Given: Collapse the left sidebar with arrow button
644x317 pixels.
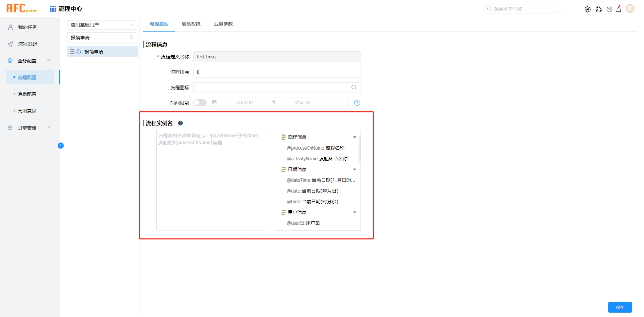Looking at the screenshot, I should point(61,146).
